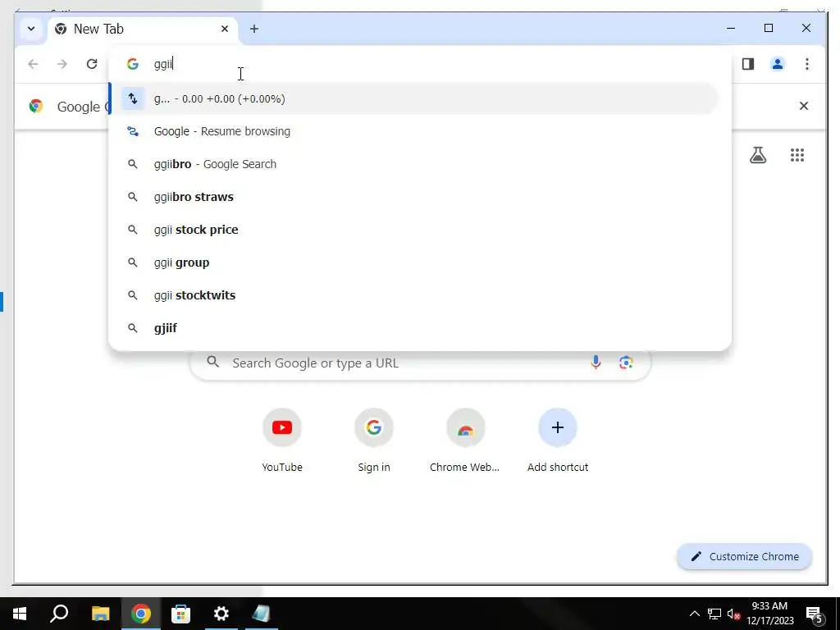840x630 pixels.
Task: Open the clock showing 9:33 AM
Action: tap(770, 614)
